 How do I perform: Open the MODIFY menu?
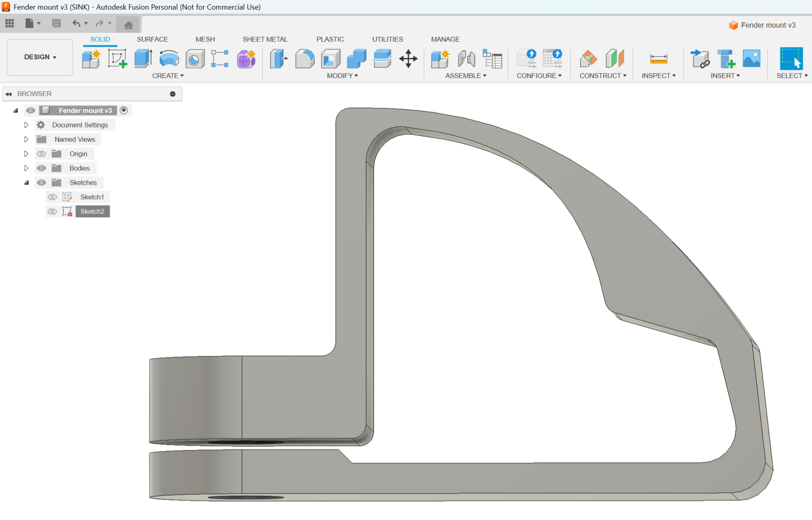[x=342, y=76]
